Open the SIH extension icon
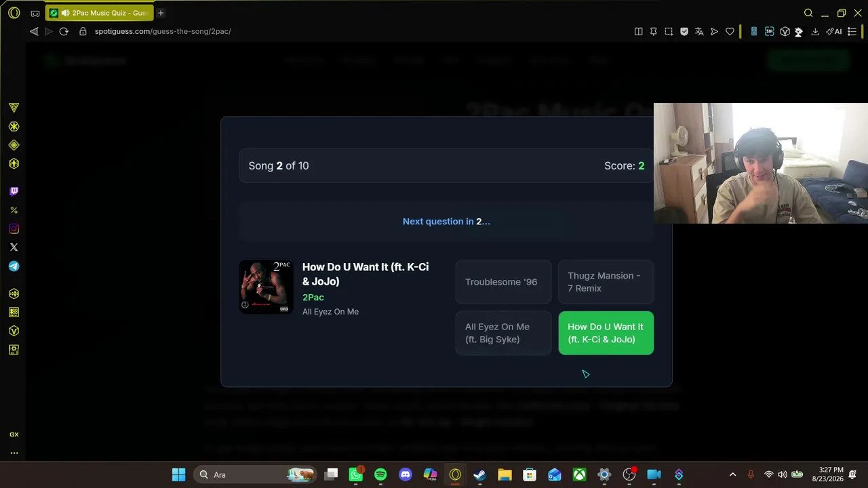 pyautogui.click(x=769, y=31)
